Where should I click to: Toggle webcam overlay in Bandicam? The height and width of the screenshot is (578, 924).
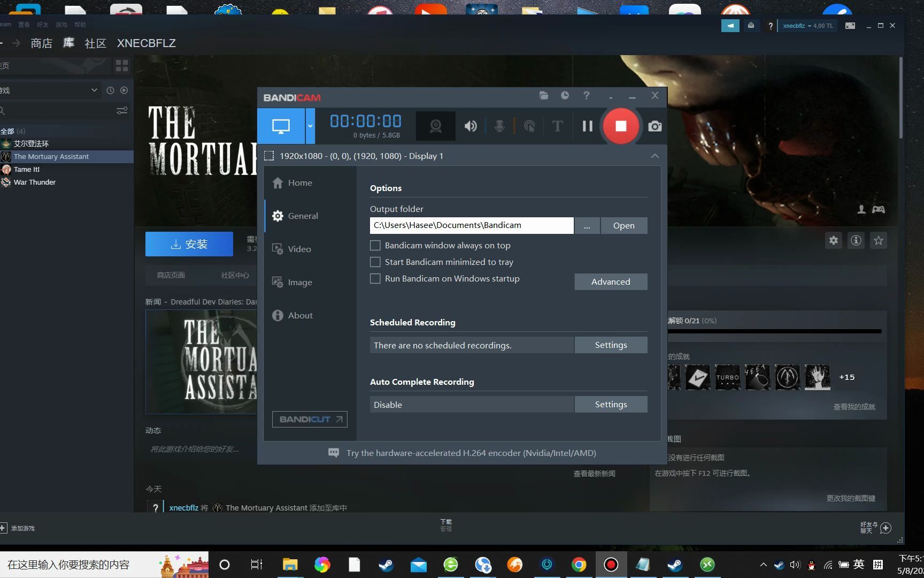[436, 126]
